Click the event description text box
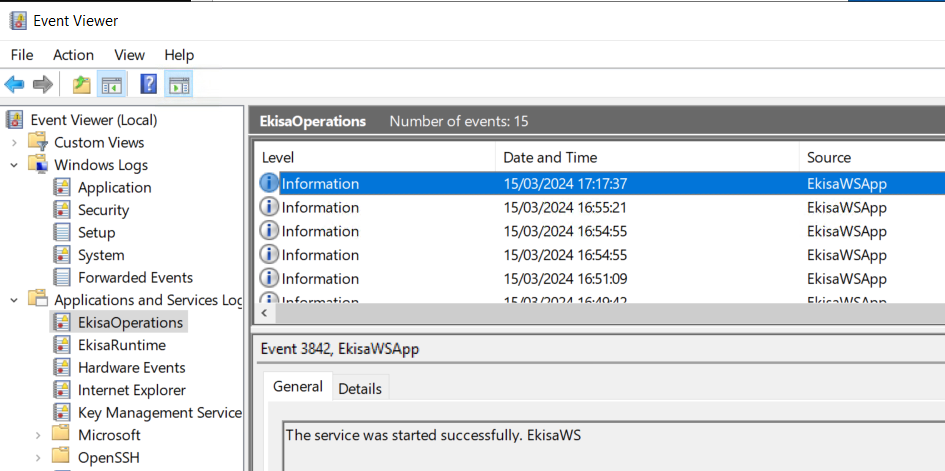Screen dimensions: 945x471 point(614,446)
